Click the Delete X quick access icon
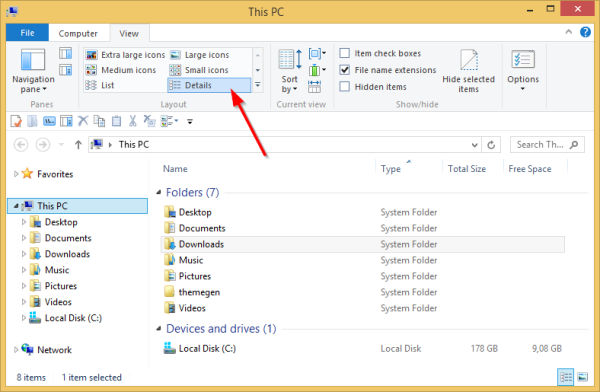600x392 pixels. pyautogui.click(x=83, y=121)
